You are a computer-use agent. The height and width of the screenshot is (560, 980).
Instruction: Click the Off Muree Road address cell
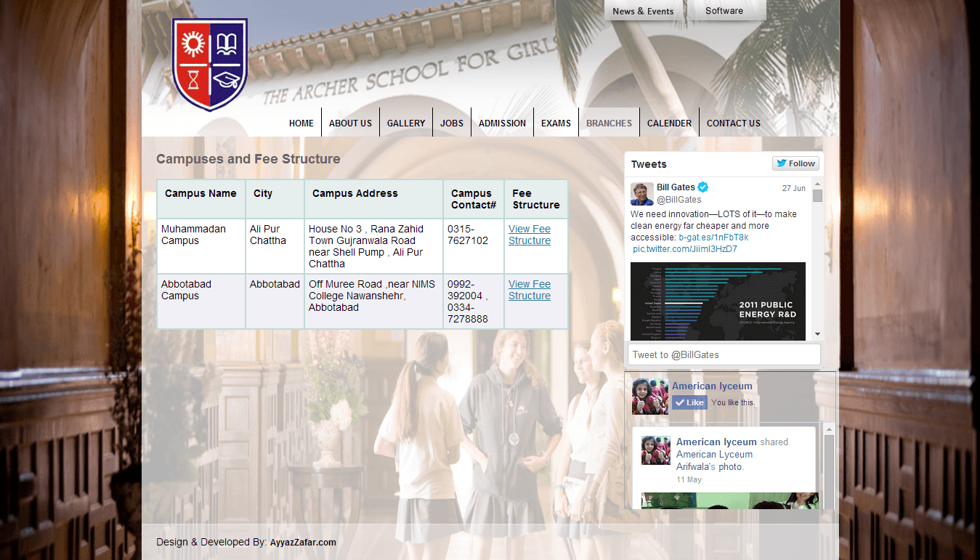click(373, 301)
